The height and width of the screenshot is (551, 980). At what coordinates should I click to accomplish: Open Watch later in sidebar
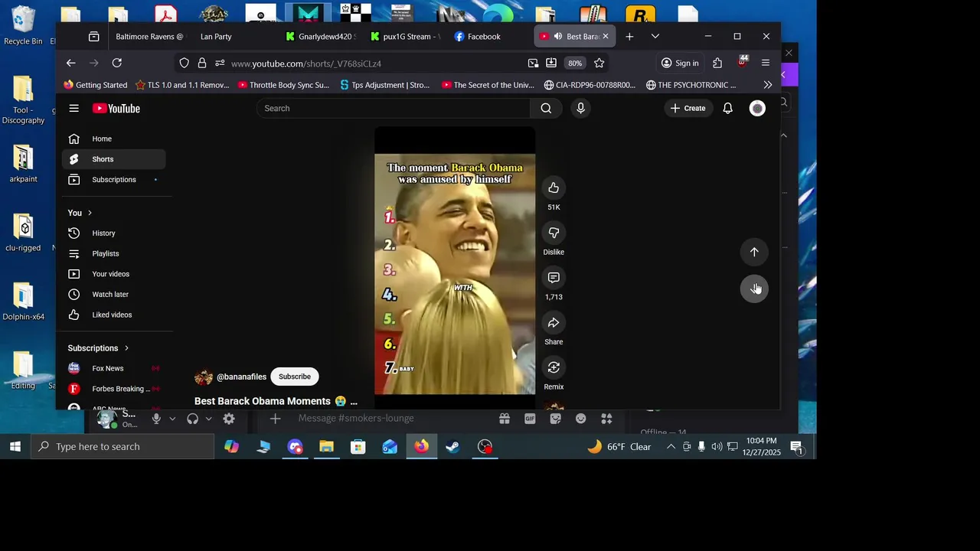pos(113,295)
